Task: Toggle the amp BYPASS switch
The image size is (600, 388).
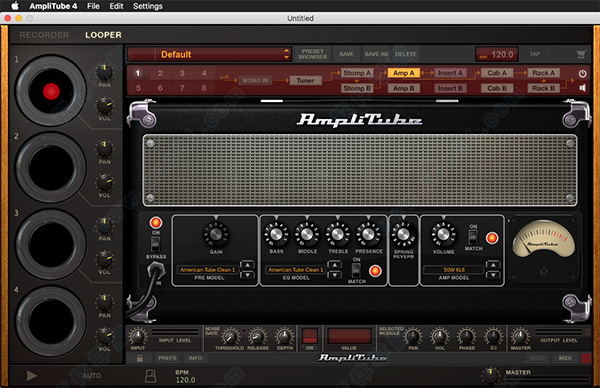Action: coord(155,244)
